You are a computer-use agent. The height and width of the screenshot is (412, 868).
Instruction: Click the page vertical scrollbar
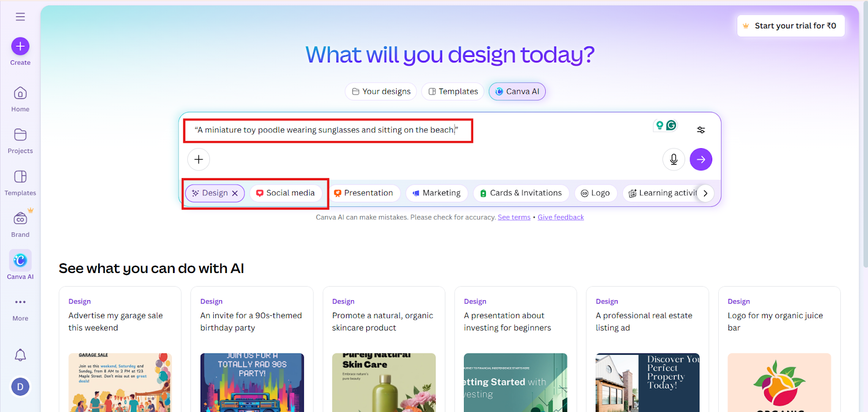pyautogui.click(x=865, y=136)
